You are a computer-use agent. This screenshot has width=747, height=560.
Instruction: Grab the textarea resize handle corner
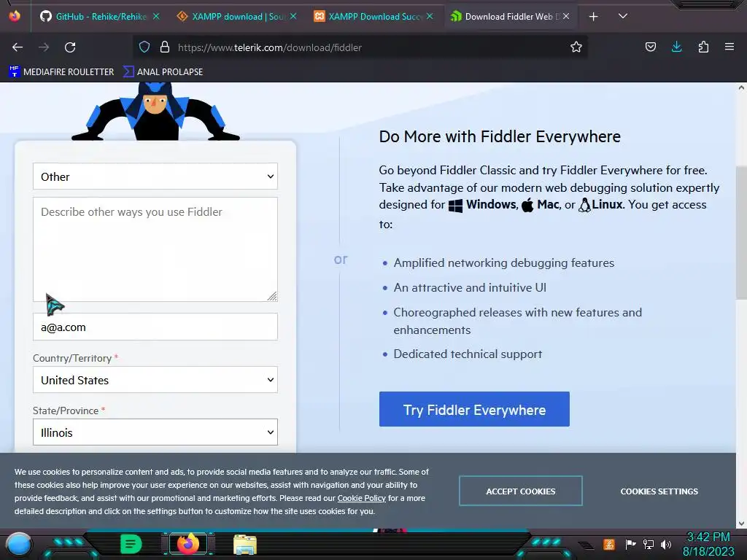pyautogui.click(x=272, y=296)
